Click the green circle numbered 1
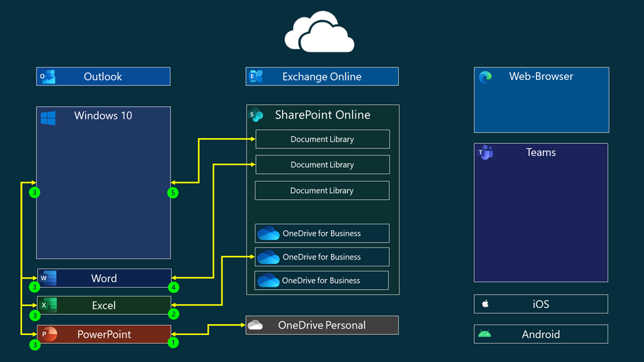Image resolution: width=644 pixels, height=362 pixels. (x=173, y=343)
